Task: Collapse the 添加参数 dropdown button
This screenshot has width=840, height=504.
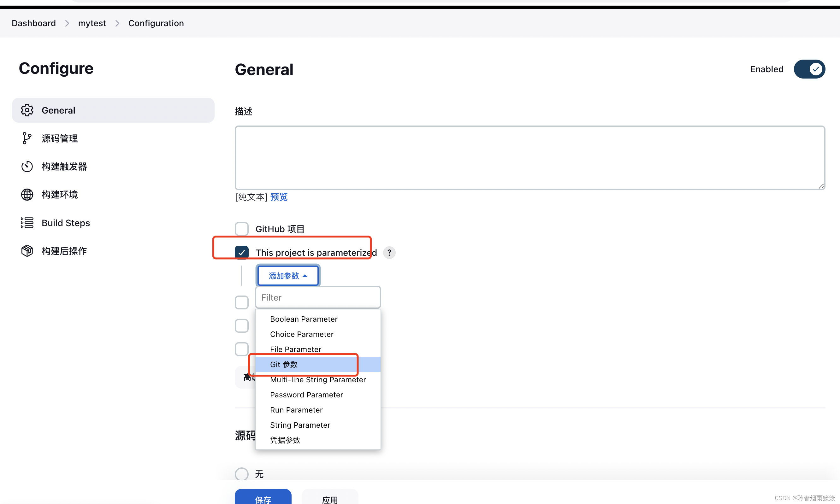Action: click(288, 276)
